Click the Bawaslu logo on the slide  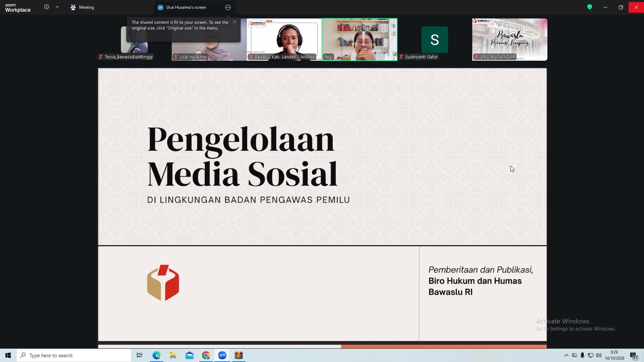click(x=163, y=283)
